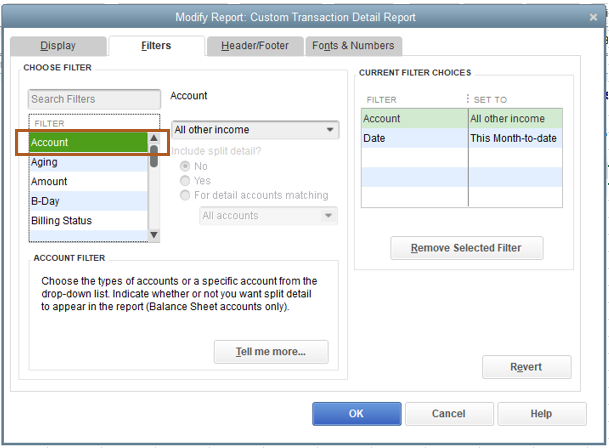
Task: Switch to the Display tab
Action: tap(57, 46)
